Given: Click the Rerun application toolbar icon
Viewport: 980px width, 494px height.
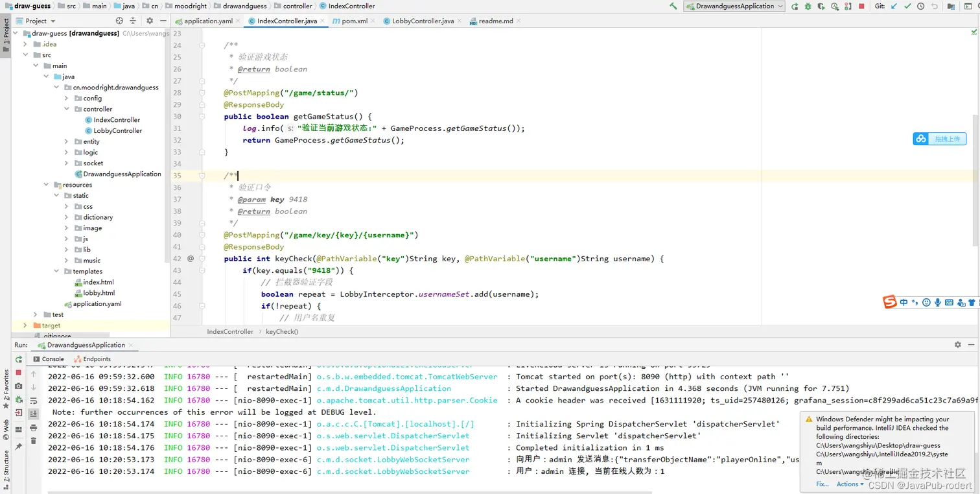Looking at the screenshot, I should click(x=795, y=6).
